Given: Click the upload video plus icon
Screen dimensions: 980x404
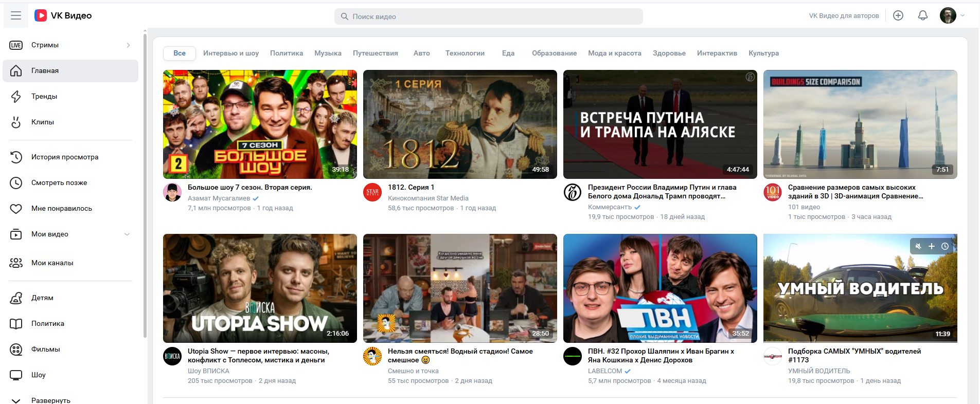Looking at the screenshot, I should point(898,15).
